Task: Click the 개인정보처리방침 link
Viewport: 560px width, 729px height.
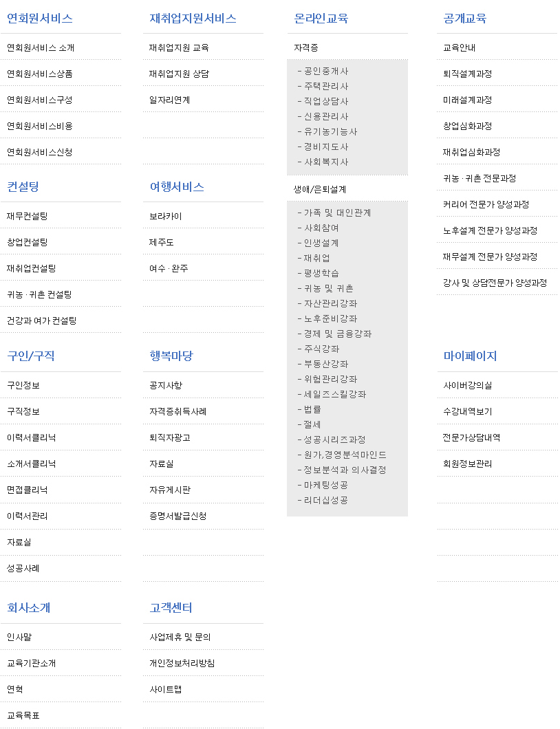Action: click(182, 663)
